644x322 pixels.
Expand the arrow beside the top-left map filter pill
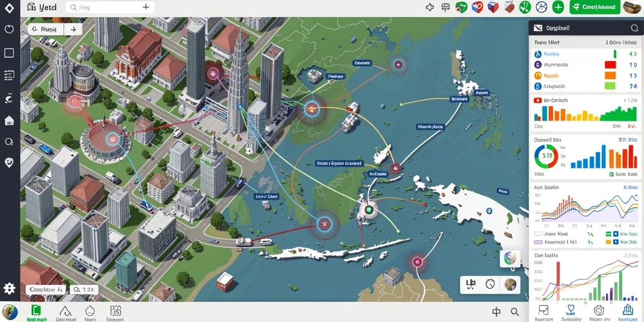[74, 29]
